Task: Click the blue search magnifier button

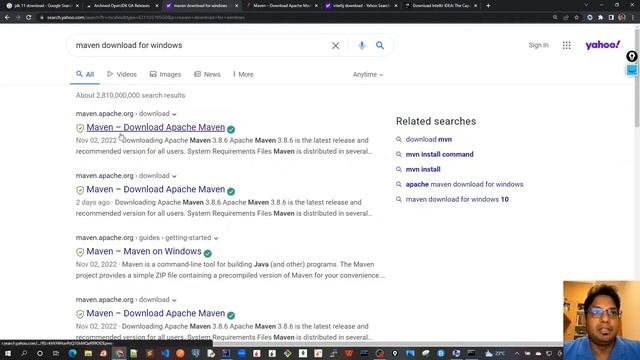Action: click(x=380, y=45)
